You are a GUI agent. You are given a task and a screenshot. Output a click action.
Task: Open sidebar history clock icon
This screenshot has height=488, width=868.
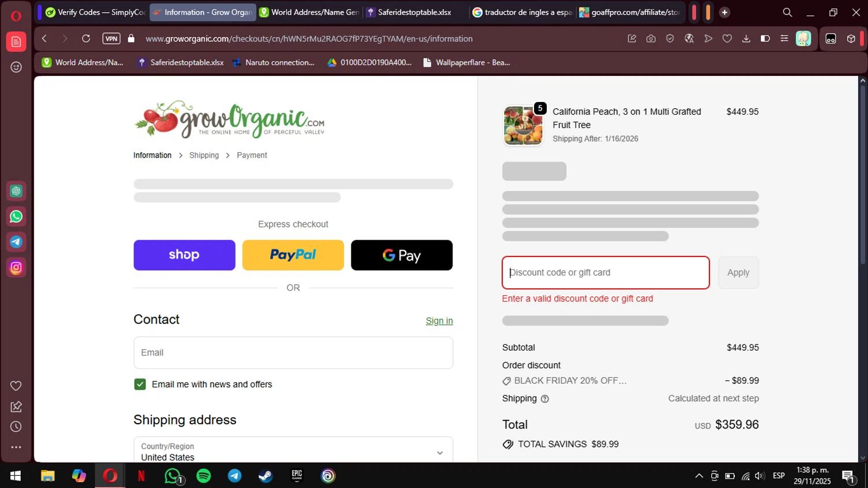click(x=16, y=427)
